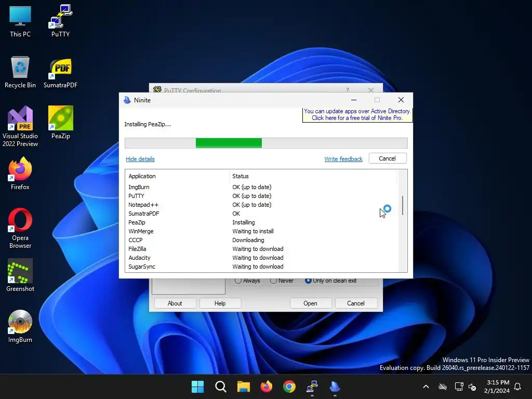Show hidden system tray icons
Viewport: 532px width, 399px height.
tap(426, 387)
